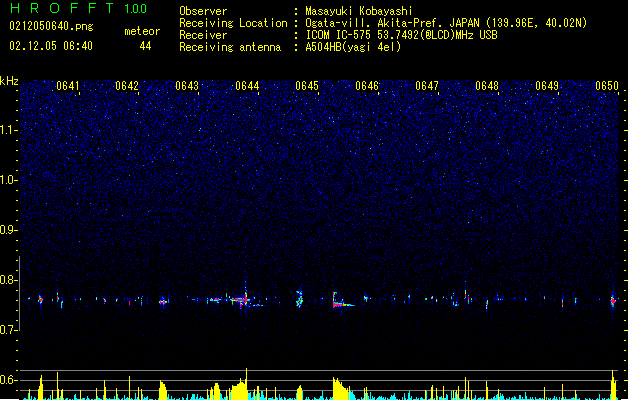The image size is (629, 400).
Task: Click the kHz axis unit label
Action: [9, 81]
